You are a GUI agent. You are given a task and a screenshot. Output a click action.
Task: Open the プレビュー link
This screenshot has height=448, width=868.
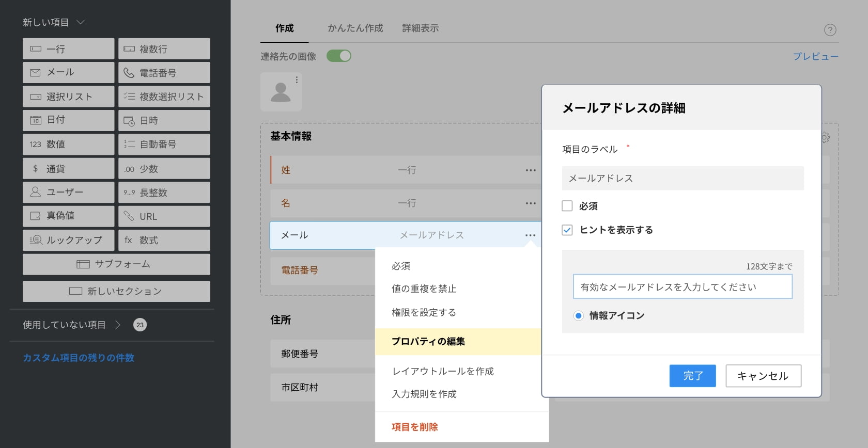(x=815, y=56)
